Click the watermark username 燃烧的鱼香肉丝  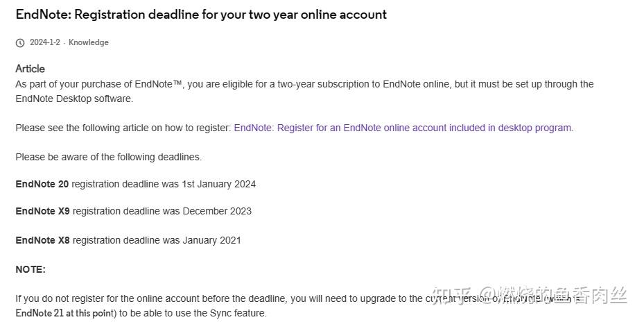[563, 296]
